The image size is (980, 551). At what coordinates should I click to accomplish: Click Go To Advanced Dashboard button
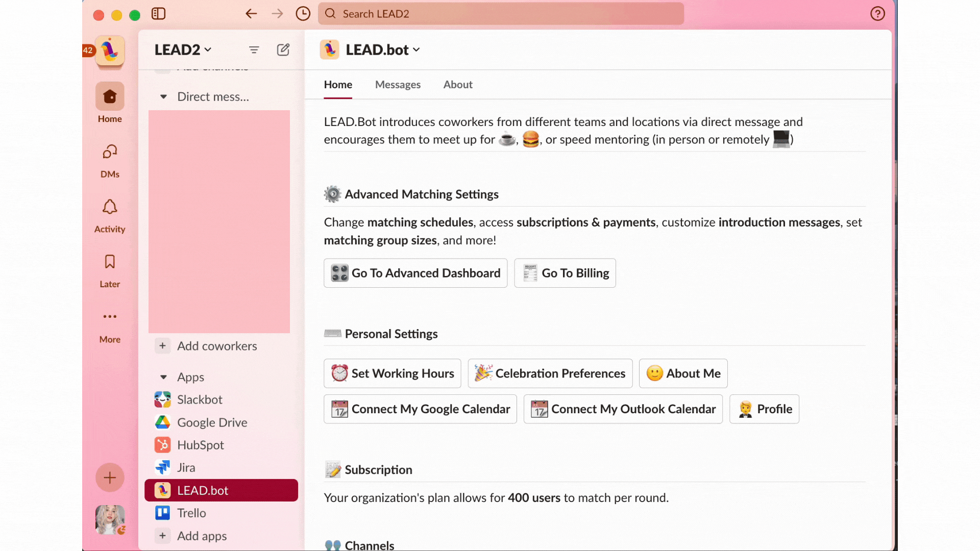[415, 273]
